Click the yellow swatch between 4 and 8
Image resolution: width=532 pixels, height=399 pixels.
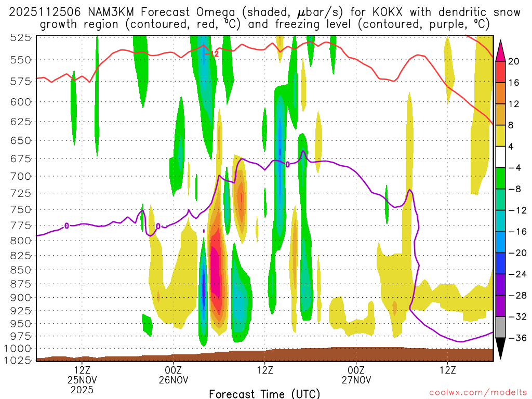pyautogui.click(x=500, y=136)
